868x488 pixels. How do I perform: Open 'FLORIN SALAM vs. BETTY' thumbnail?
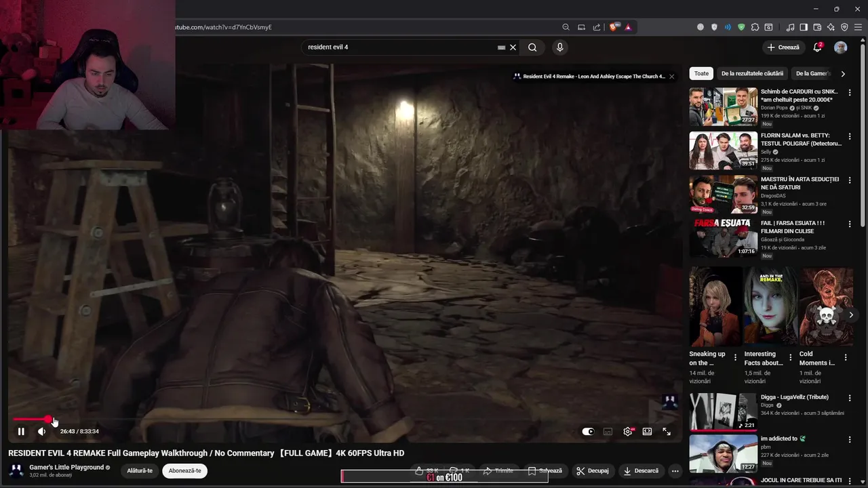pyautogui.click(x=724, y=150)
